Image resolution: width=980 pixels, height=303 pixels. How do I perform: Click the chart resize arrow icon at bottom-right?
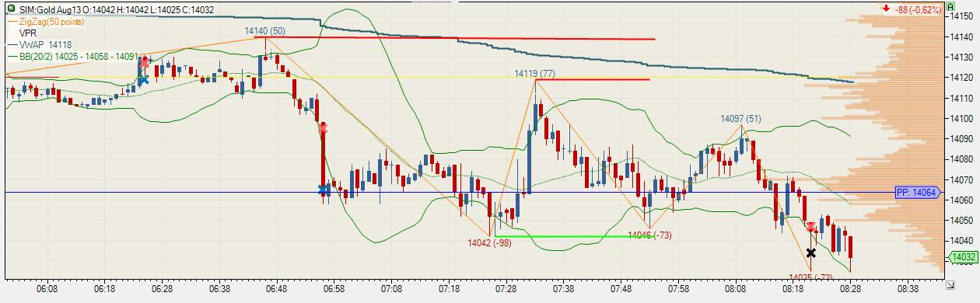tap(951, 286)
